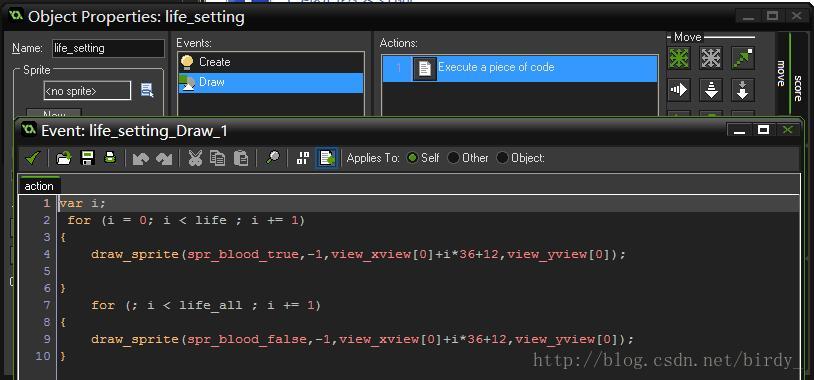
Task: Copy the selected code
Action: pos(218,158)
